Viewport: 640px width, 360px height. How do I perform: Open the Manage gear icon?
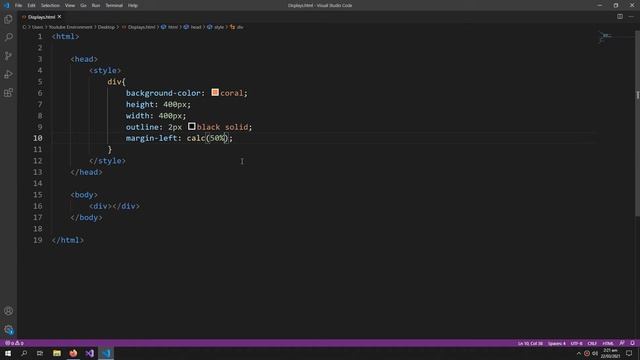tap(8, 330)
